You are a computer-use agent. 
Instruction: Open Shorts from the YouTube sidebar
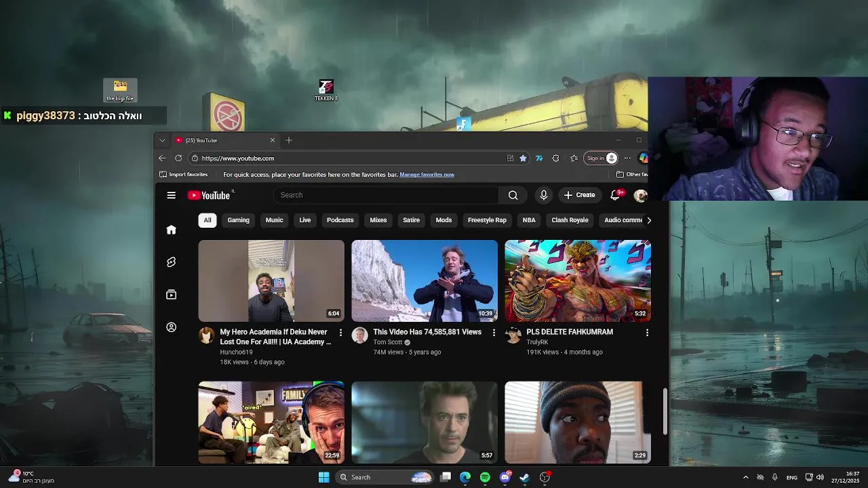[171, 262]
